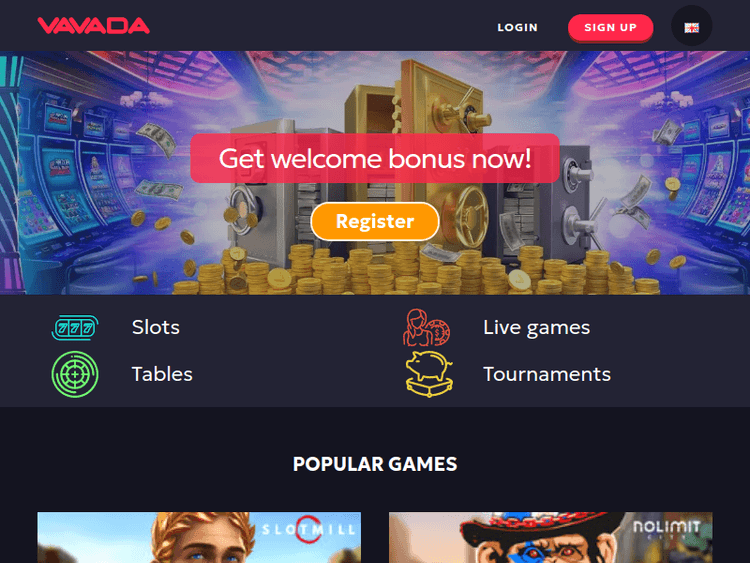This screenshot has width=750, height=563.
Task: Click the slot machine 777 icon
Action: tap(75, 328)
